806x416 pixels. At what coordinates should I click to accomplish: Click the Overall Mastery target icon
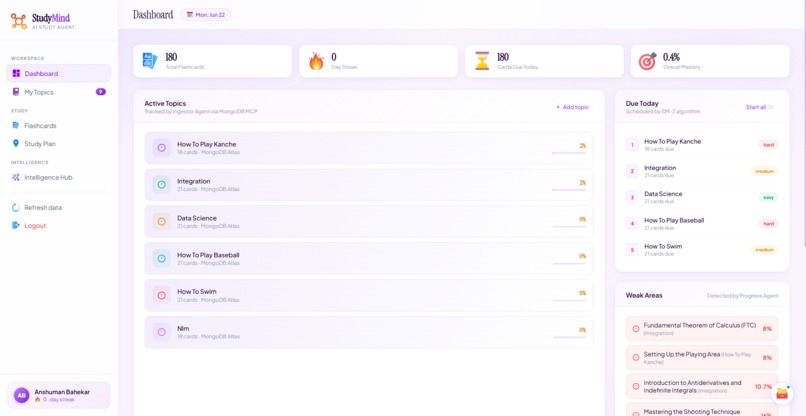648,61
